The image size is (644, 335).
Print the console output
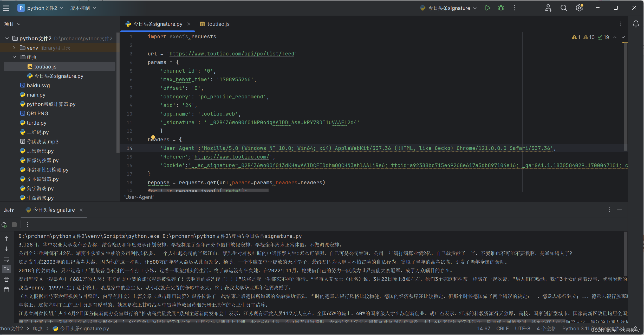click(6, 279)
